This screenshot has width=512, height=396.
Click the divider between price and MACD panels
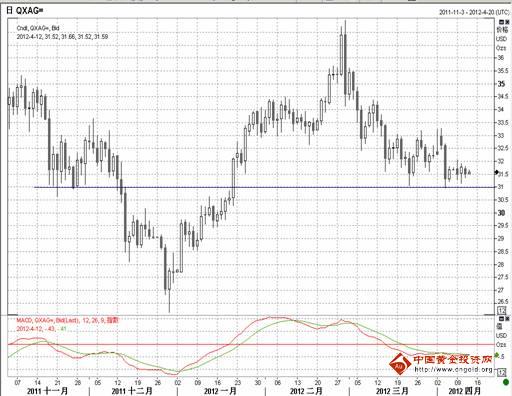[251, 315]
